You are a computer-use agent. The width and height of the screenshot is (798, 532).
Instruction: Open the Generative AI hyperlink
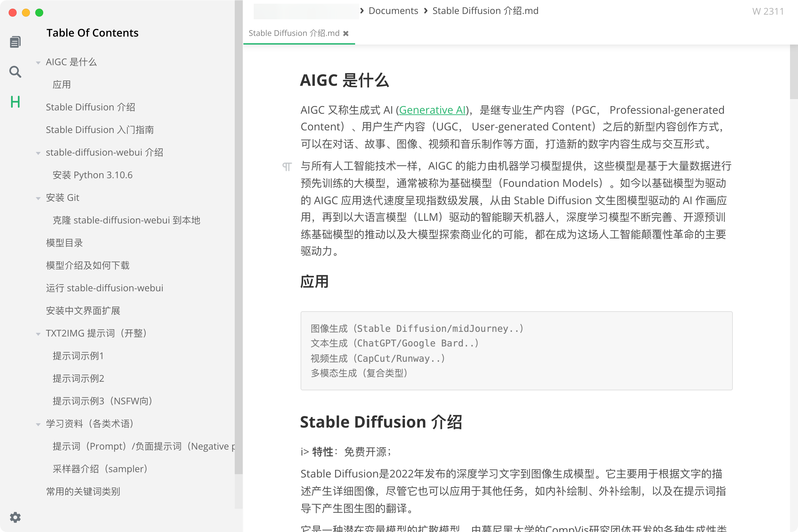pos(432,110)
